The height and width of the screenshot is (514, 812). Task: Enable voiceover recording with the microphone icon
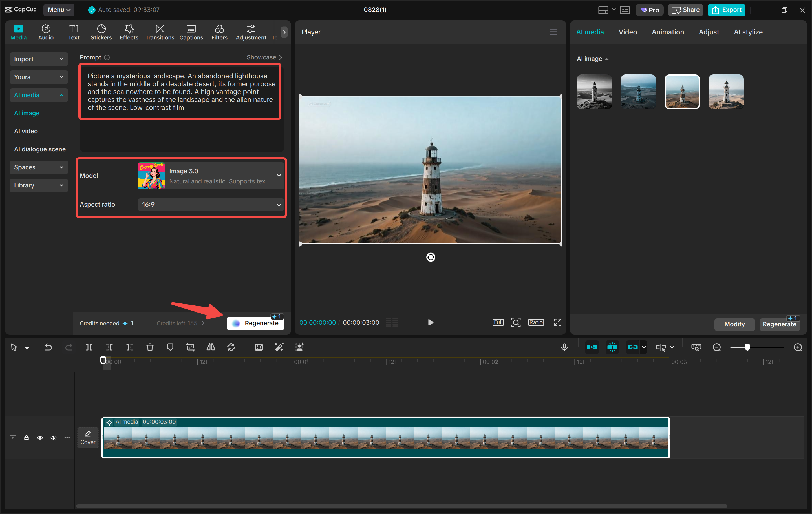[x=564, y=347]
